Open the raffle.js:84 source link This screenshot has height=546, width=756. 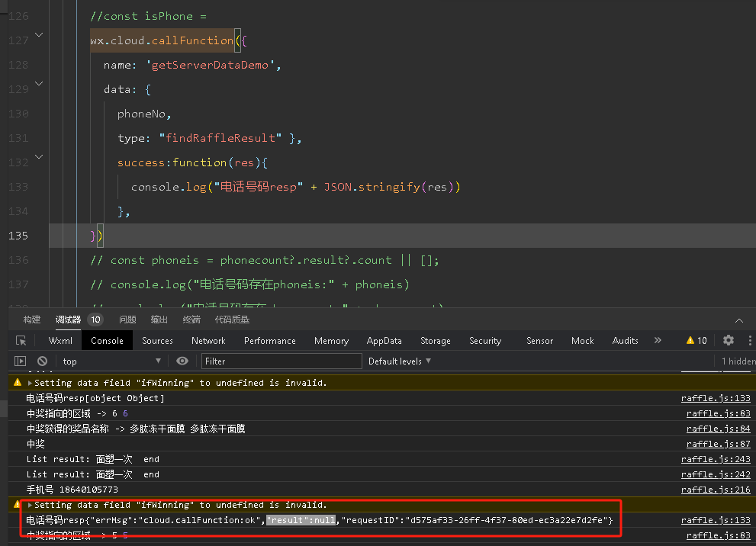point(719,429)
